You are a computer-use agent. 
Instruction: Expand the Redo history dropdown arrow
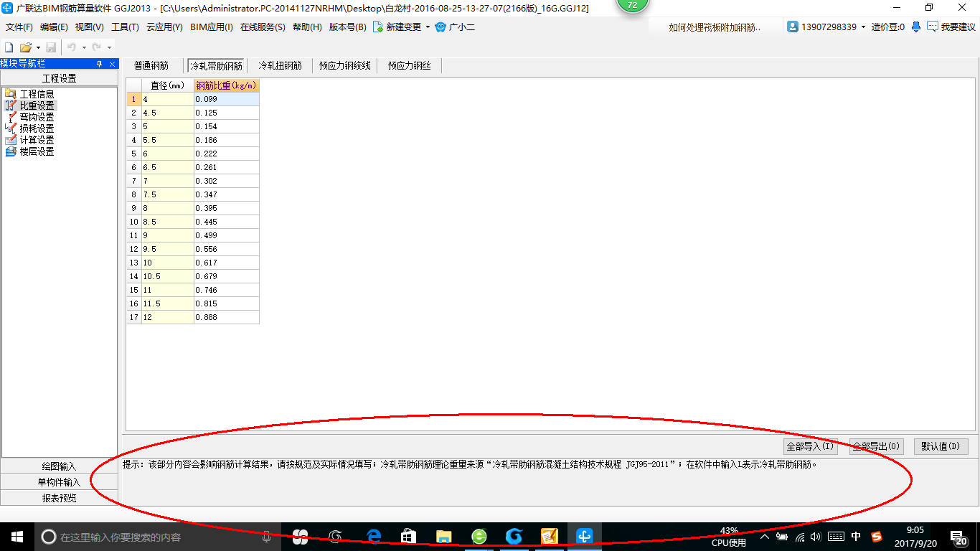(109, 48)
